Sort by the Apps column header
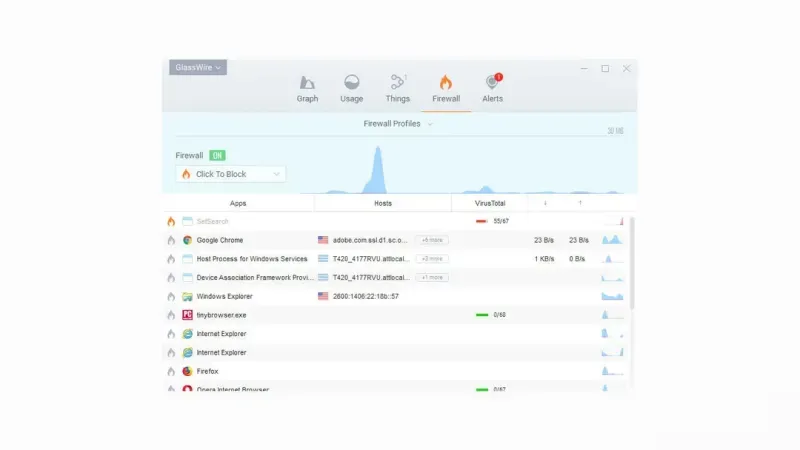Viewport: 800px width, 450px height. [238, 203]
